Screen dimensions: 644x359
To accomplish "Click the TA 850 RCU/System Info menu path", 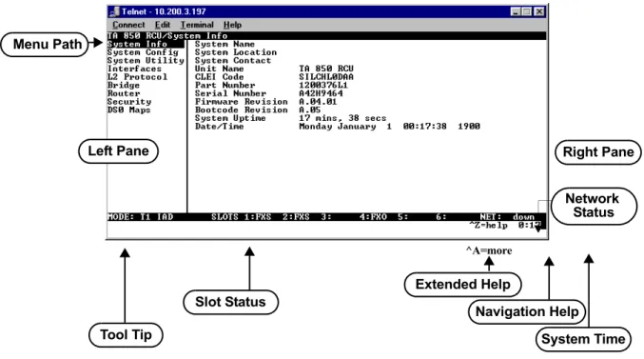I will click(167, 36).
